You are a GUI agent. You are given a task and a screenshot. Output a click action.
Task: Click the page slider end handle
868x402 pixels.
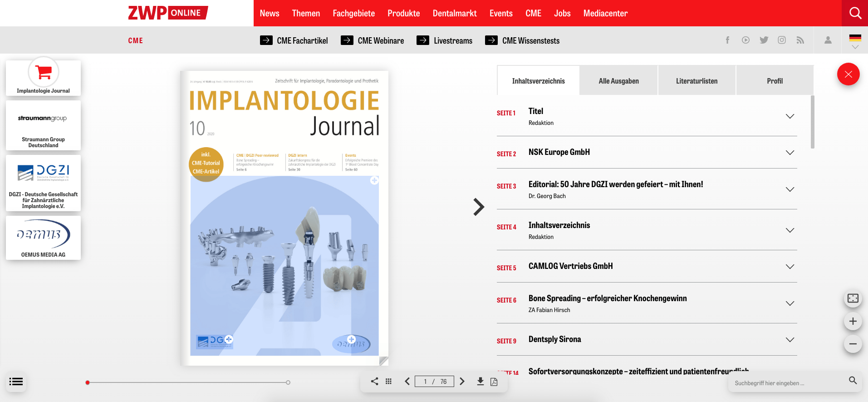click(x=288, y=382)
